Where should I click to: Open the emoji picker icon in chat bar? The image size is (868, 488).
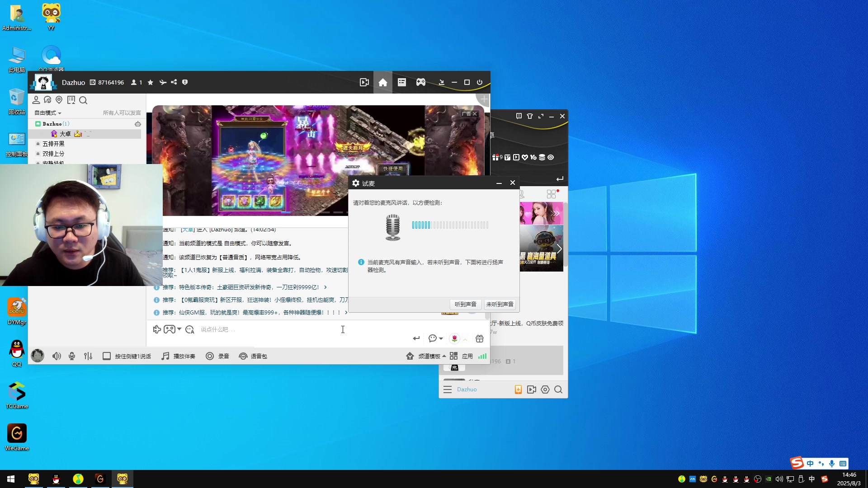(x=190, y=329)
